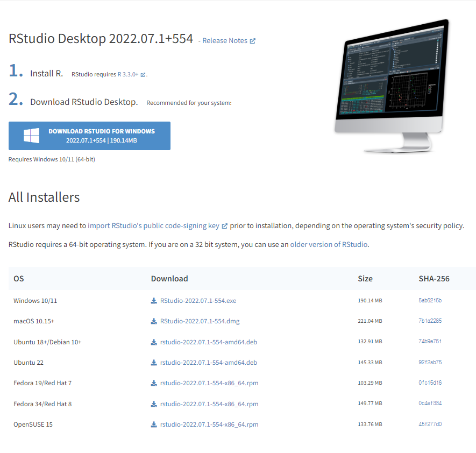
Task: Click download icon for RStudio-2022.07.1-554.exe
Action: pos(154,301)
